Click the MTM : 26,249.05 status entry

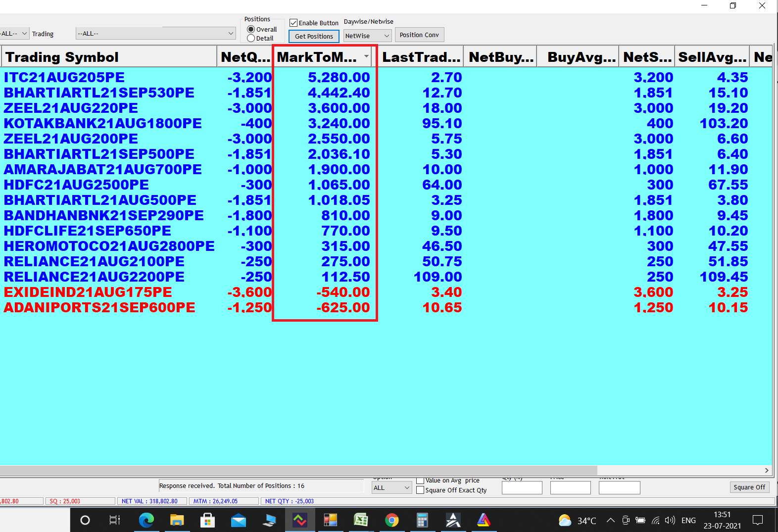coord(224,501)
